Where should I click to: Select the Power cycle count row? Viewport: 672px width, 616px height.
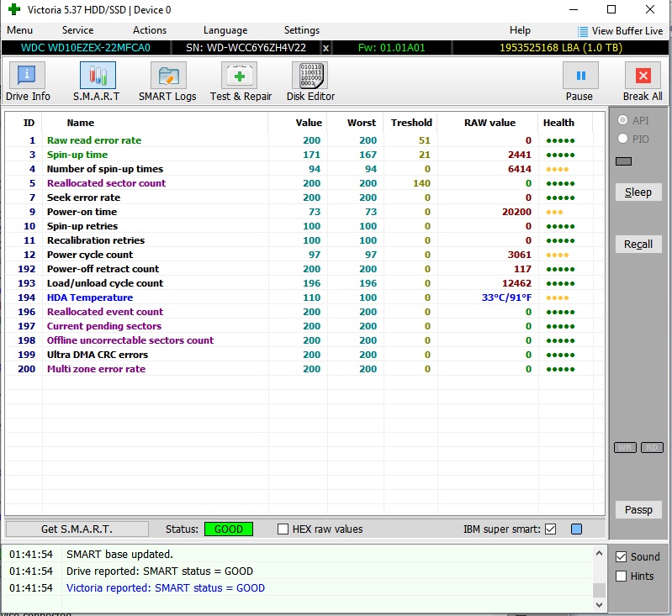click(304, 255)
